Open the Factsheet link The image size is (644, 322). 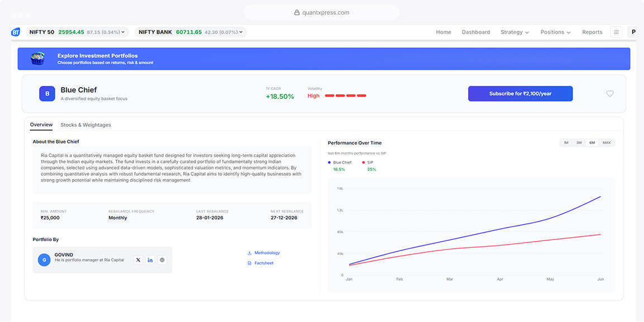coord(264,263)
